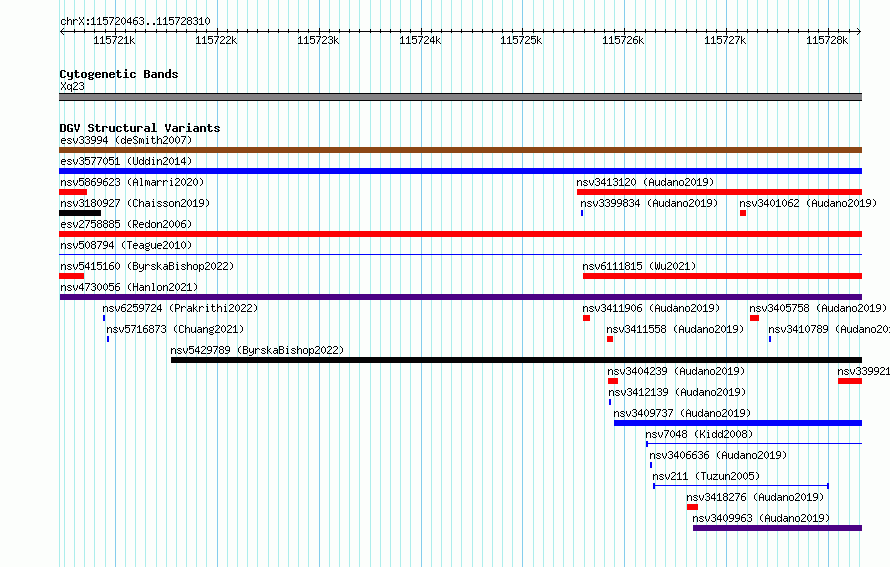Open nsv508794 (Teague2010) variant label
The image size is (890, 567).
click(126, 245)
